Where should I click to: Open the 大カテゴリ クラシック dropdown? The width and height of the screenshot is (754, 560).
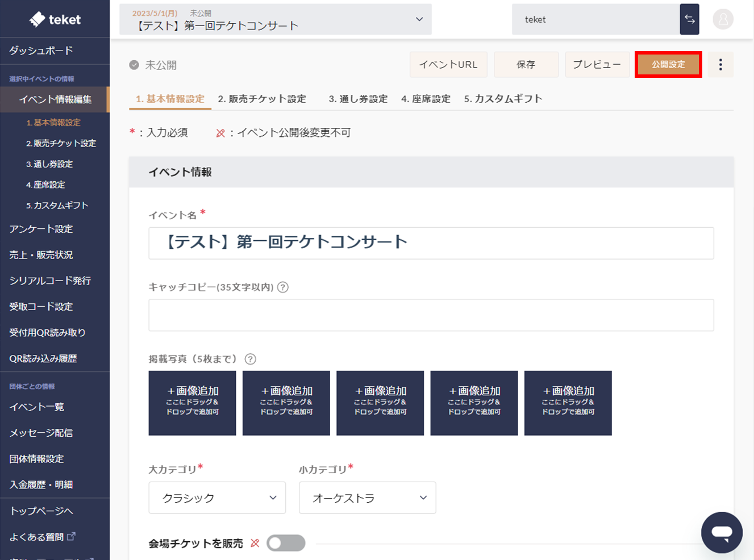pyautogui.click(x=217, y=498)
